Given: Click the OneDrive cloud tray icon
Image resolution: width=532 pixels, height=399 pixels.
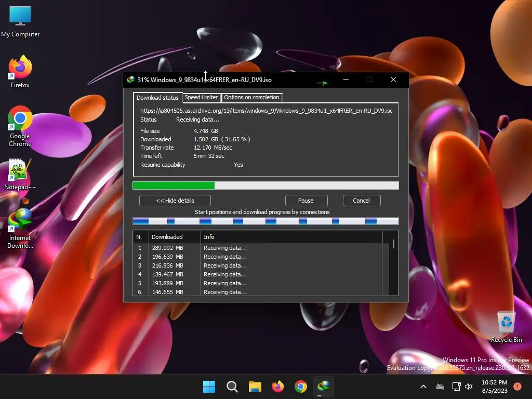Looking at the screenshot, I should click(440, 387).
